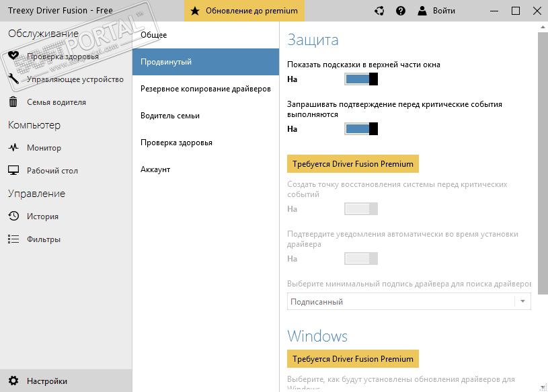548x392 pixels.
Task: Open Фильтры in the sidebar
Action: [66, 239]
